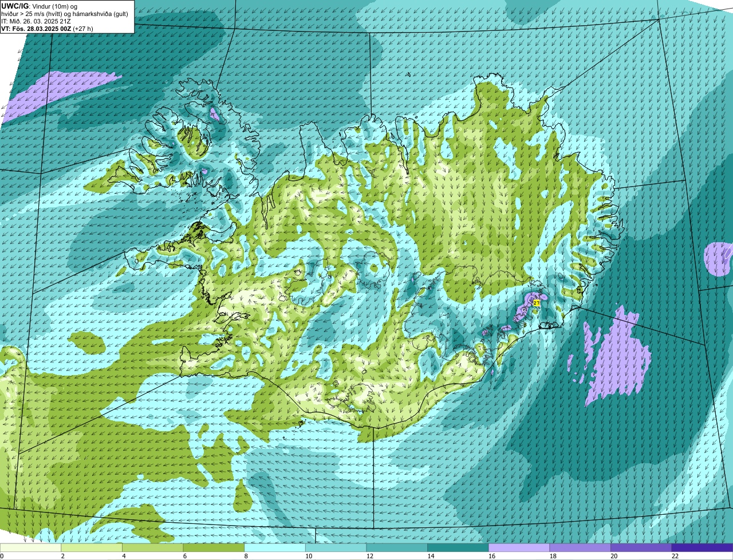Click the 6–8 m/s olive green legend swatch
This screenshot has width=733, height=560.
click(x=214, y=547)
